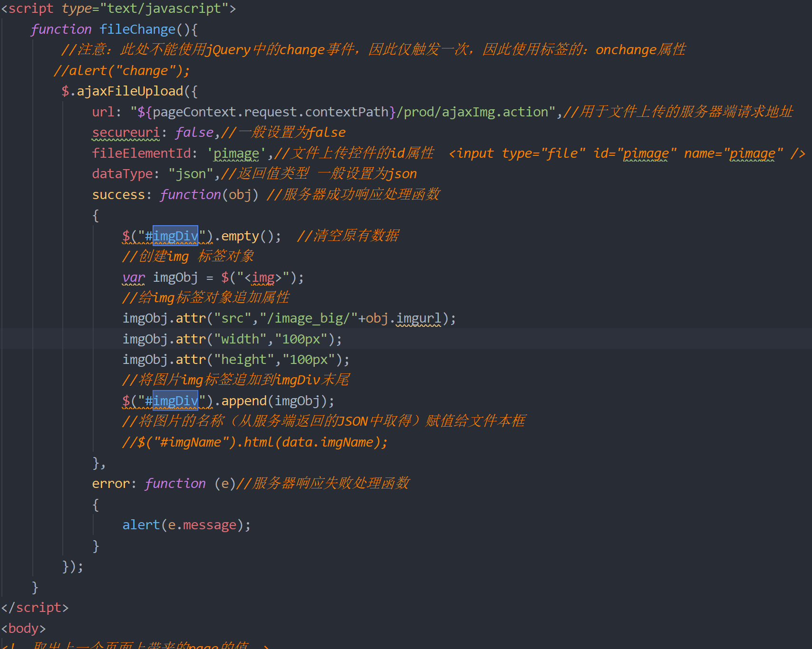Click the ajaxFileUpload call
This screenshot has width=812, height=649.
coord(130,91)
